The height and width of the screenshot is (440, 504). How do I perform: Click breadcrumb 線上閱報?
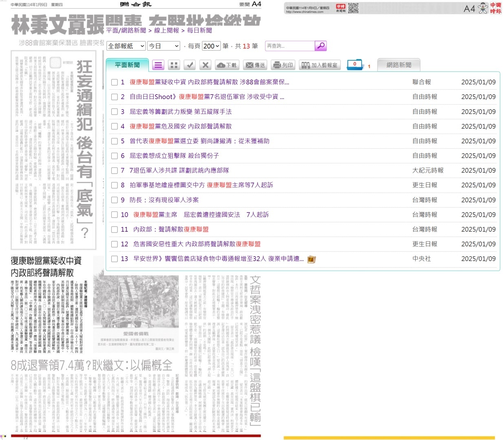[x=166, y=30]
